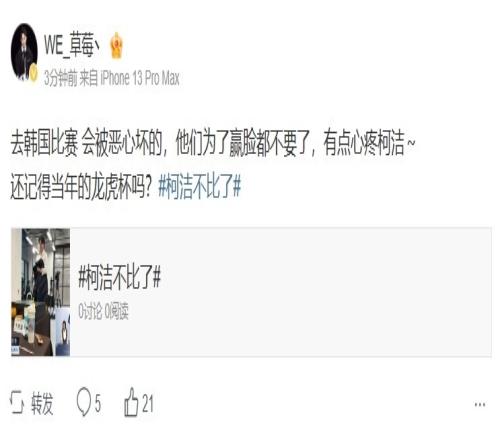Open comments via the speech bubble icon
This screenshot has width=500, height=440.
83,402
